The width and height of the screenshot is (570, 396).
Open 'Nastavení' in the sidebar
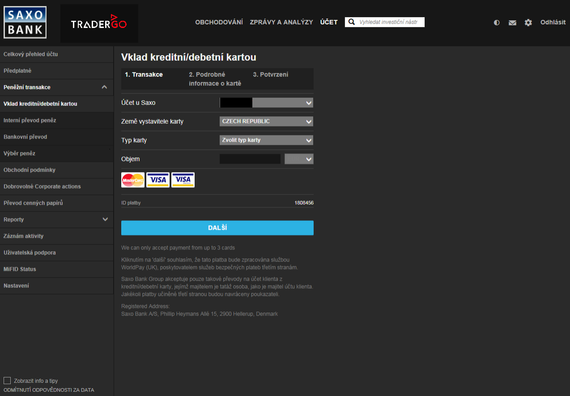tap(56, 286)
